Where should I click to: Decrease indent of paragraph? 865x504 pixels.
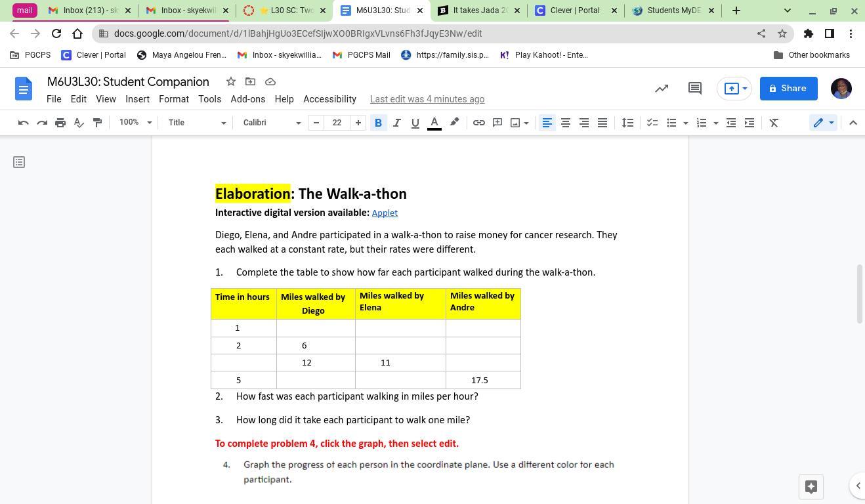pyautogui.click(x=731, y=123)
